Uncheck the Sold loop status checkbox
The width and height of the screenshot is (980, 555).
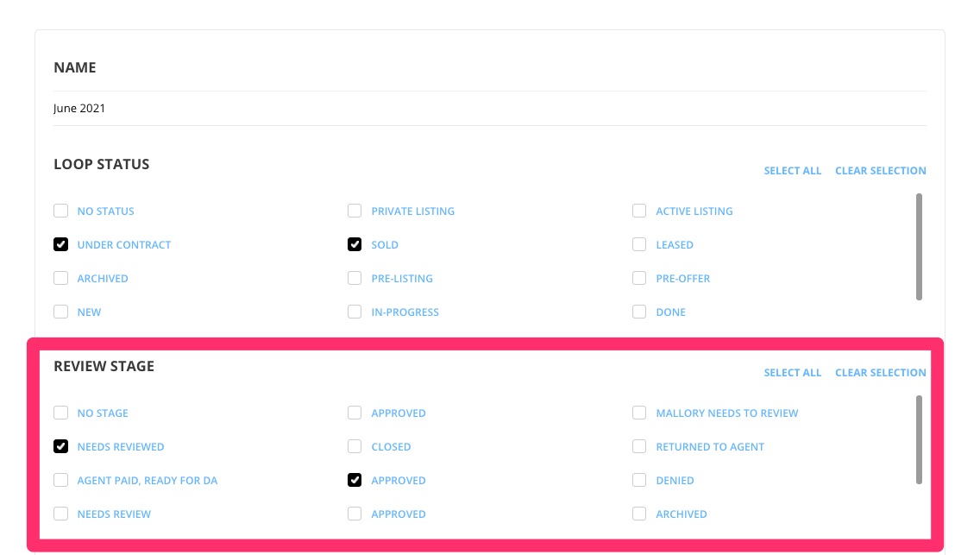[x=355, y=245]
